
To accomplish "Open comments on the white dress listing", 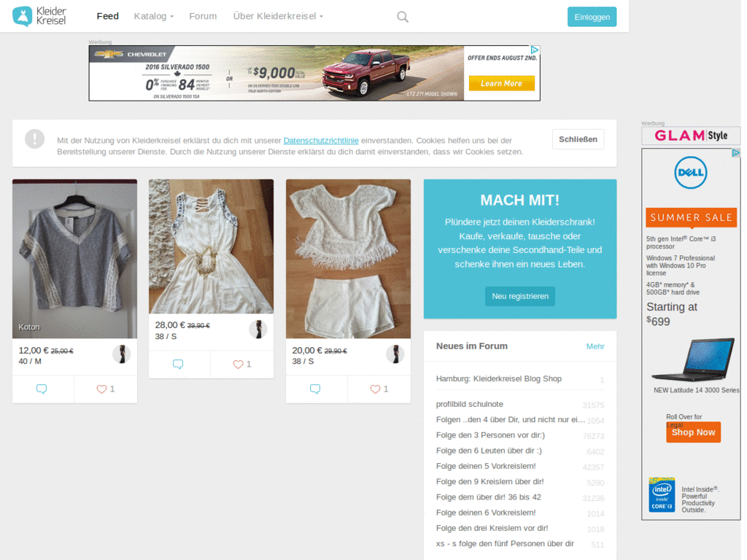I will [179, 365].
